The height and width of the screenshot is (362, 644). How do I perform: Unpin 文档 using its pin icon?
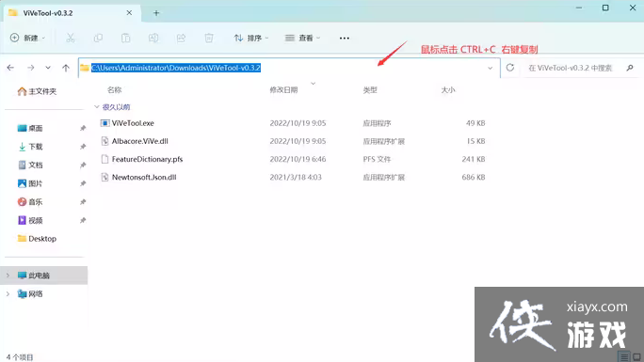coord(83,165)
